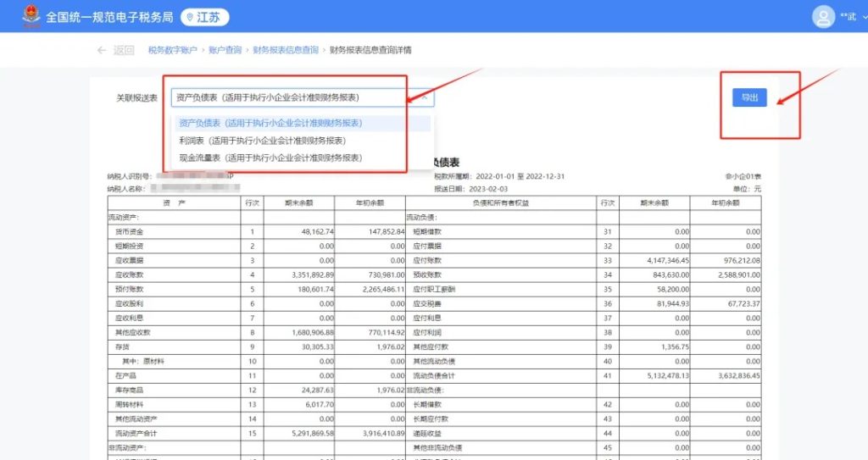The image size is (868, 460).
Task: Expand the user account menu chevron
Action: click(860, 17)
